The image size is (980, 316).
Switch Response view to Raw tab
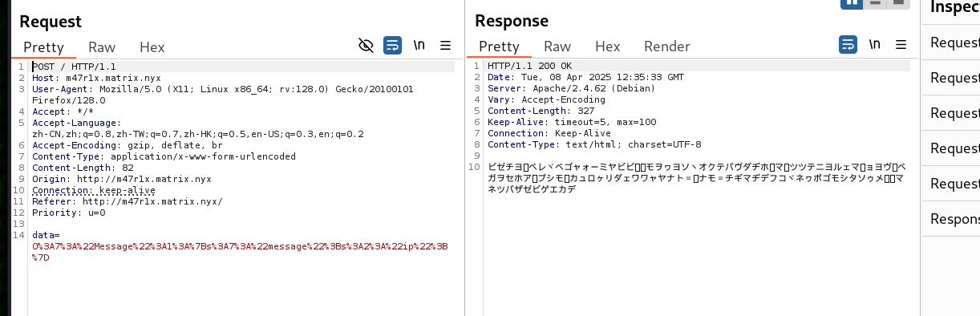point(557,47)
